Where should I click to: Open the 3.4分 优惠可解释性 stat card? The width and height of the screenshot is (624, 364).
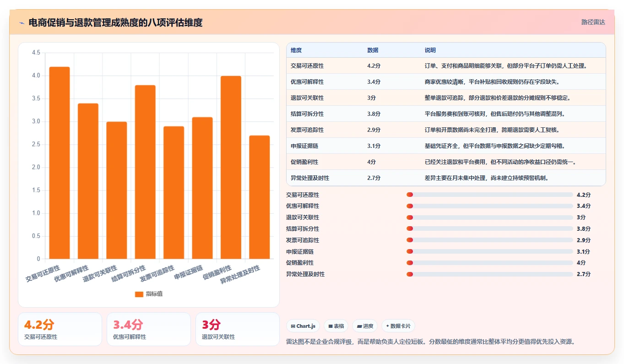(x=149, y=329)
